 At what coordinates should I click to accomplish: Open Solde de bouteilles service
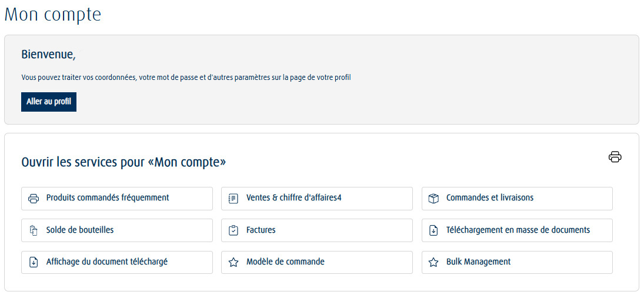click(117, 230)
